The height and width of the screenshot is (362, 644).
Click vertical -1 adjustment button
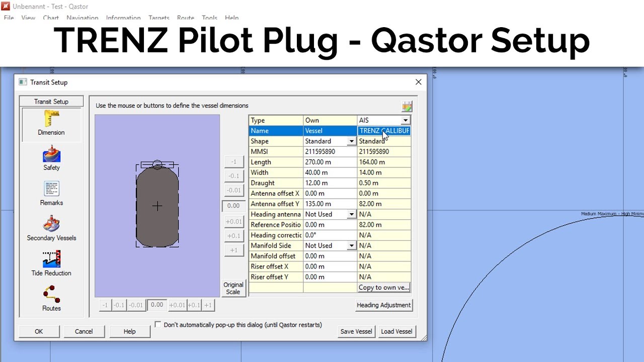click(233, 162)
